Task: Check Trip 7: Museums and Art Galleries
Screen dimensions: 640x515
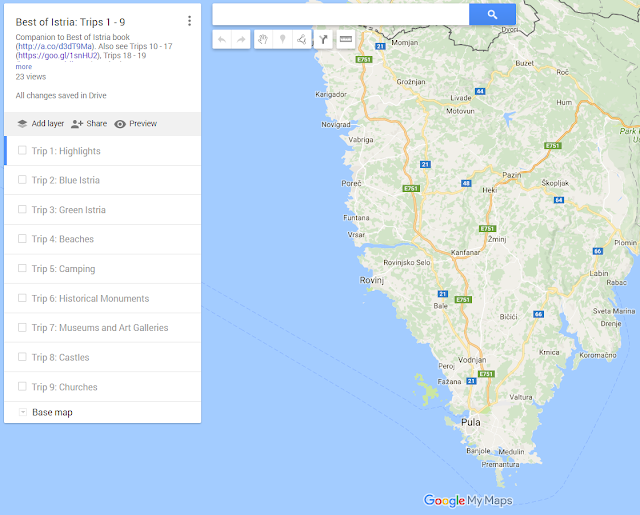Action: pyautogui.click(x=22, y=328)
